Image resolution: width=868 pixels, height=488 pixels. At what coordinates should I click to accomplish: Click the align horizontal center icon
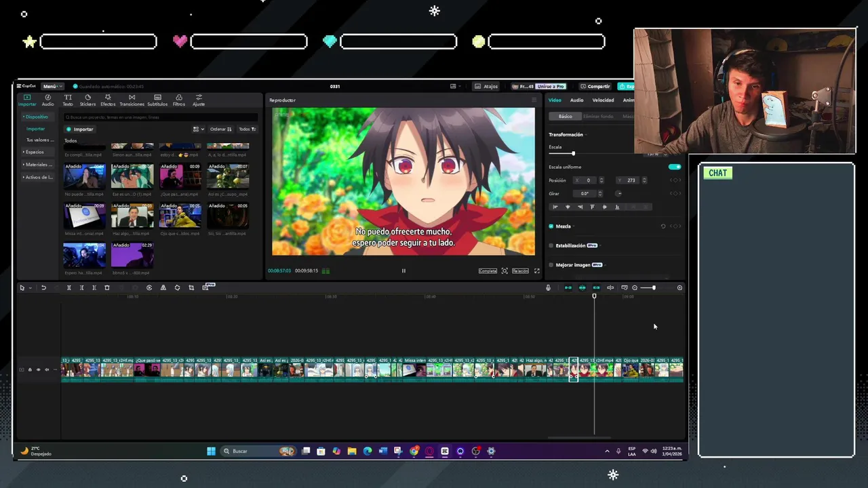click(568, 207)
